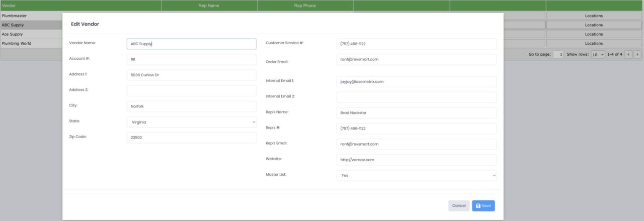Click the City field containing Norfolk

click(191, 106)
